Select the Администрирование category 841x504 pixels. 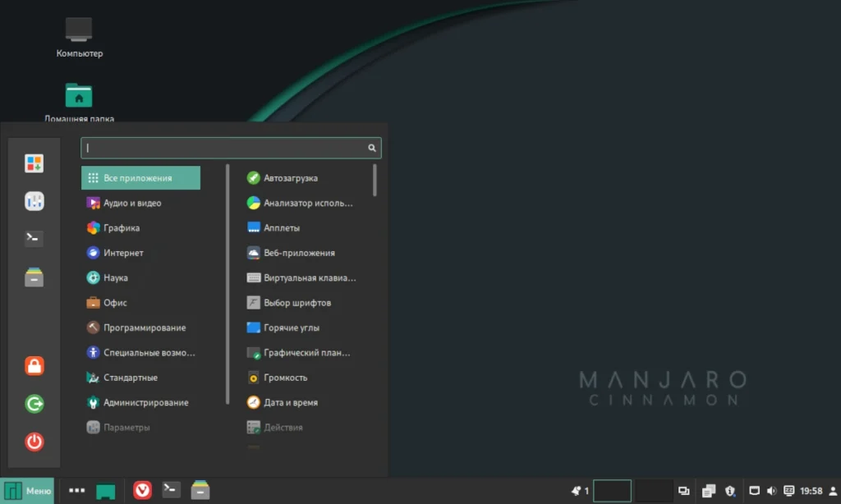[140, 403]
